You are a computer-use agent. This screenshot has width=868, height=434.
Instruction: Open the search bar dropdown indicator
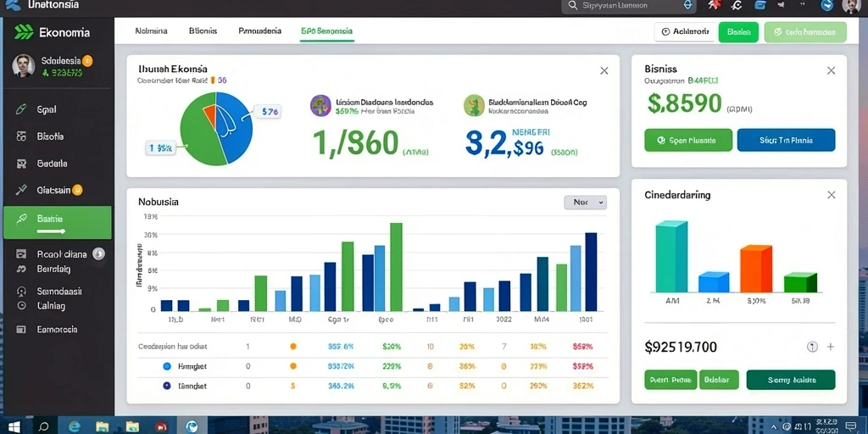688,5
